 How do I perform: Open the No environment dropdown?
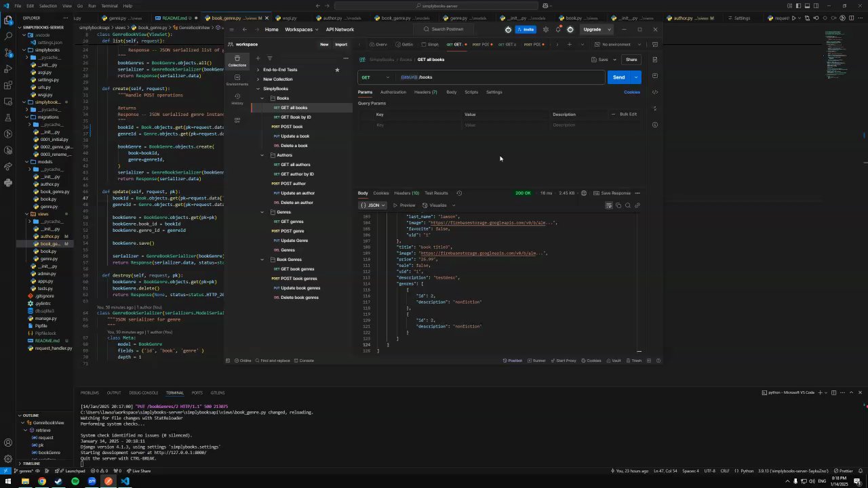tap(617, 45)
